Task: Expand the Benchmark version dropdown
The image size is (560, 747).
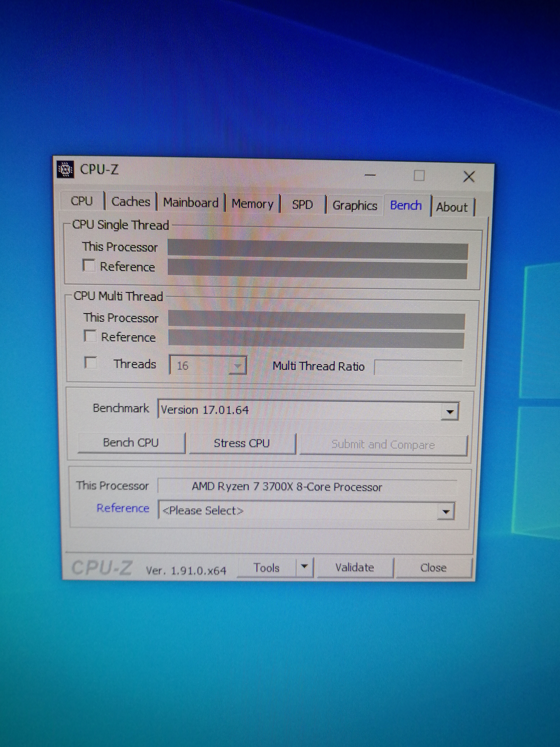Action: point(449,412)
